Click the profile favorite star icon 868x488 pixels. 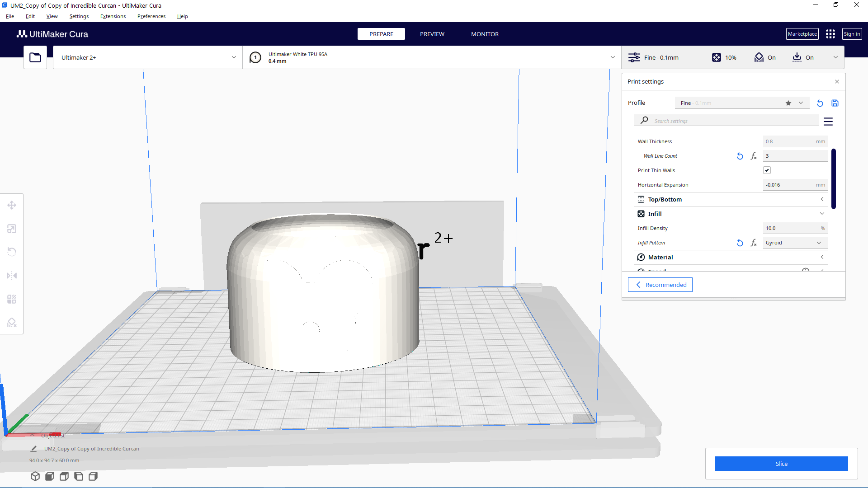point(788,103)
